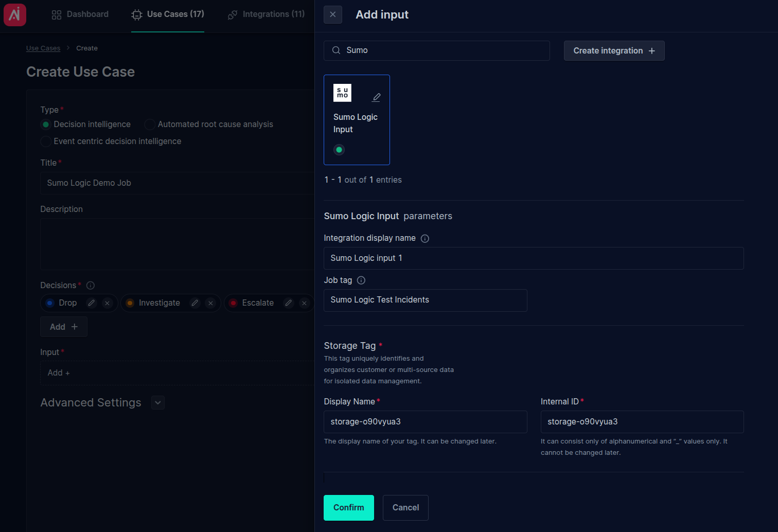Click the red Escalate color dot
This screenshot has width=778, height=532.
[233, 303]
